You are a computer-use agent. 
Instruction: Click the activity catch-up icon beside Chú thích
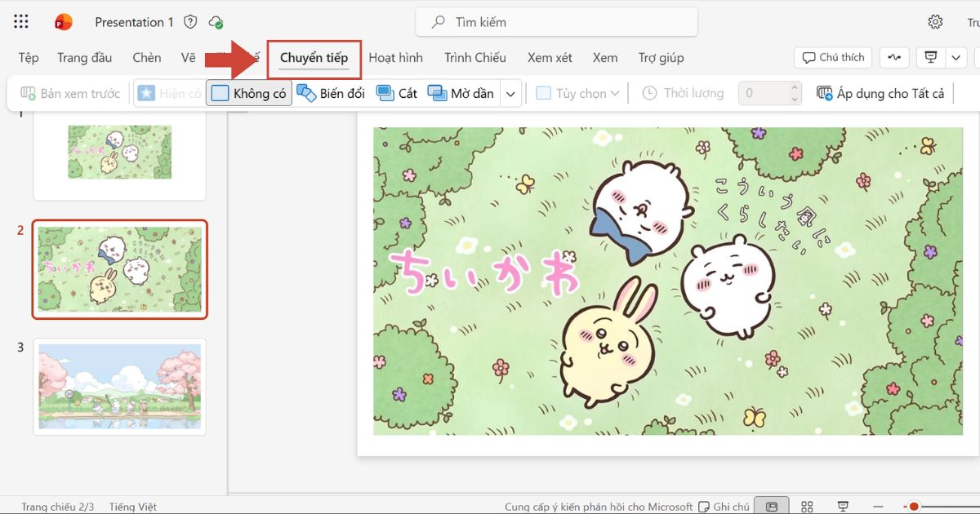pyautogui.click(x=896, y=57)
